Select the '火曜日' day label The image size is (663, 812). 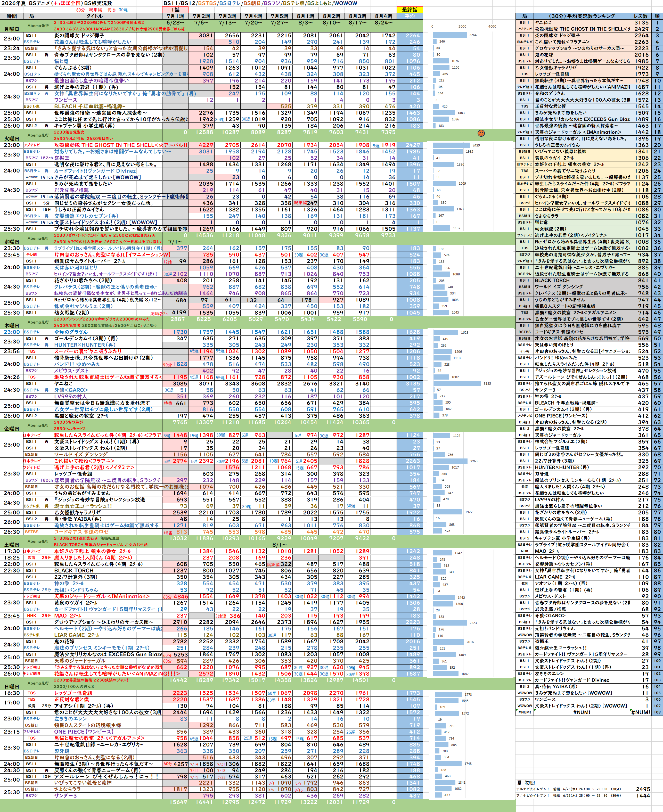(11, 139)
